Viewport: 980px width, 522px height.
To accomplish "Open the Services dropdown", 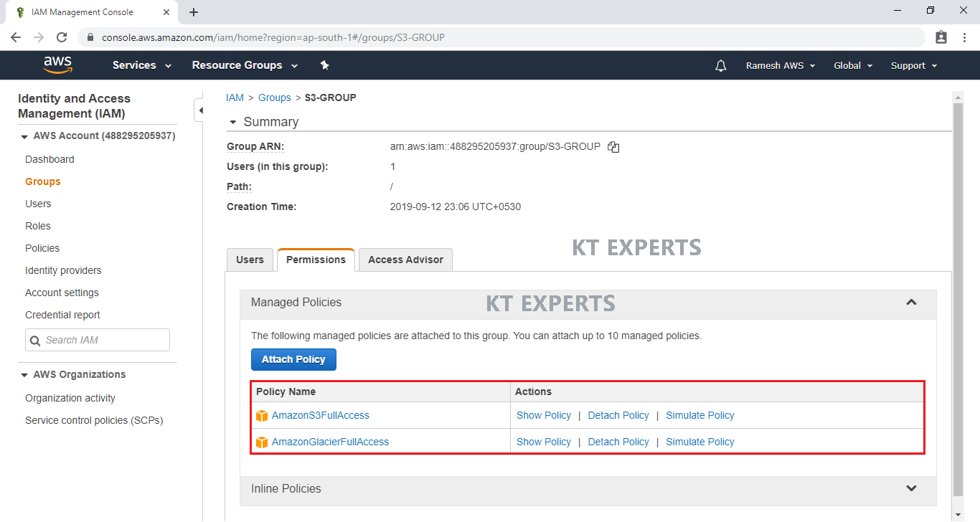I will tap(142, 65).
